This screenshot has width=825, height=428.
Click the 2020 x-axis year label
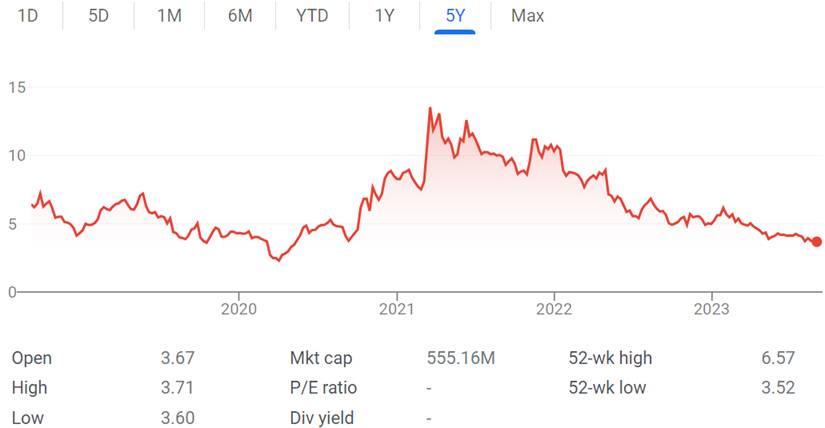click(x=239, y=308)
